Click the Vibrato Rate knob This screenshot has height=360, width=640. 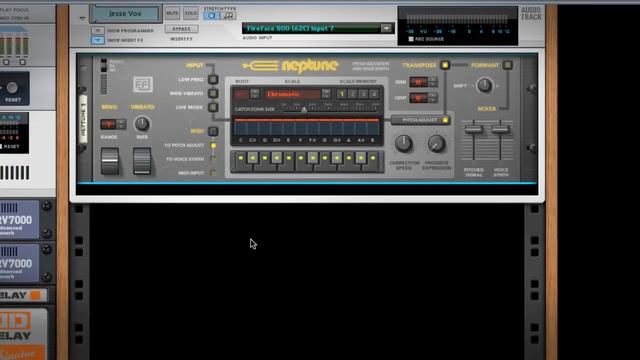pos(142,124)
